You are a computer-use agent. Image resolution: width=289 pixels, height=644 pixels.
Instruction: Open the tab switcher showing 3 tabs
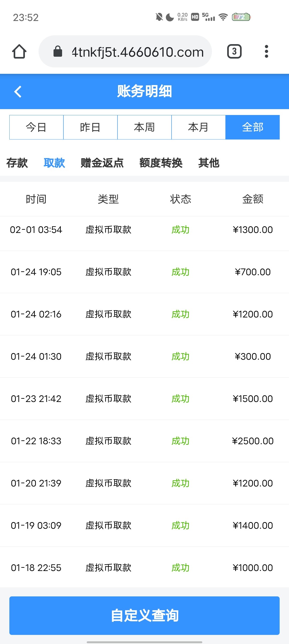(234, 51)
